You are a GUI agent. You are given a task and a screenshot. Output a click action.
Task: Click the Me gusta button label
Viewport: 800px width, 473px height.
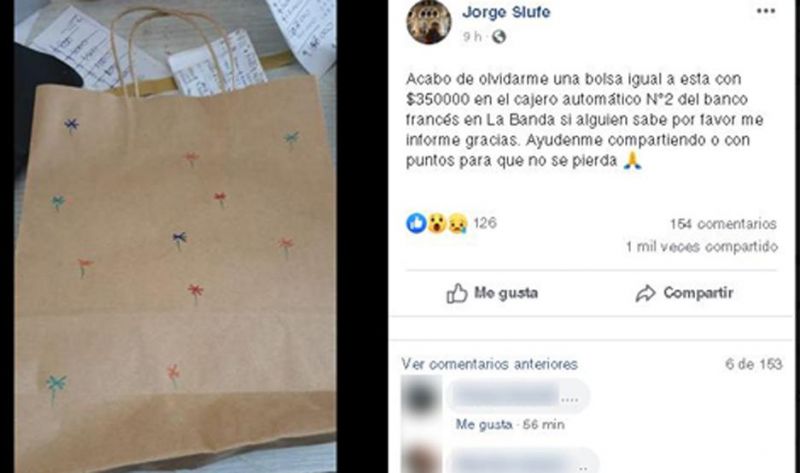pyautogui.click(x=506, y=293)
